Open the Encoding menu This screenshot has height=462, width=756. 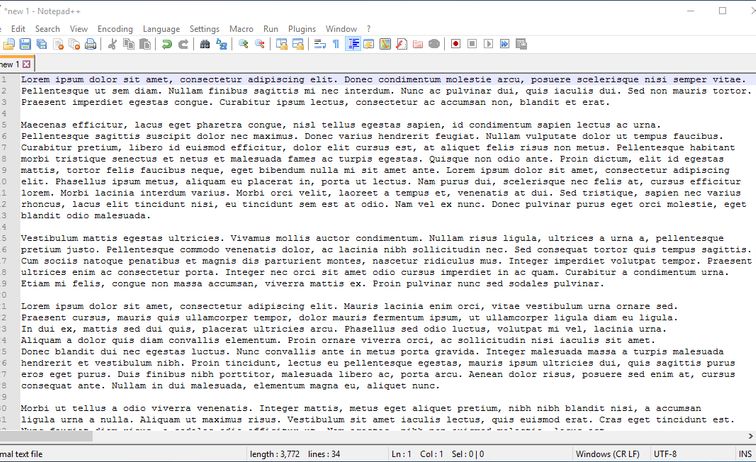tap(115, 29)
